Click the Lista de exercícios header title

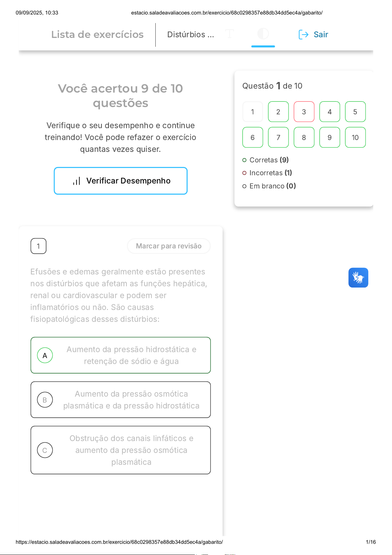tap(97, 35)
